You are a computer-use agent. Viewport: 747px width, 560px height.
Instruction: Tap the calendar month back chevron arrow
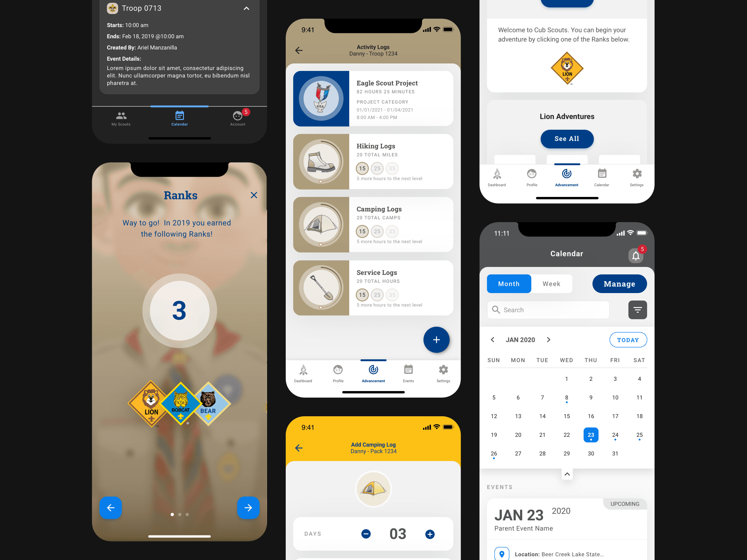point(492,339)
